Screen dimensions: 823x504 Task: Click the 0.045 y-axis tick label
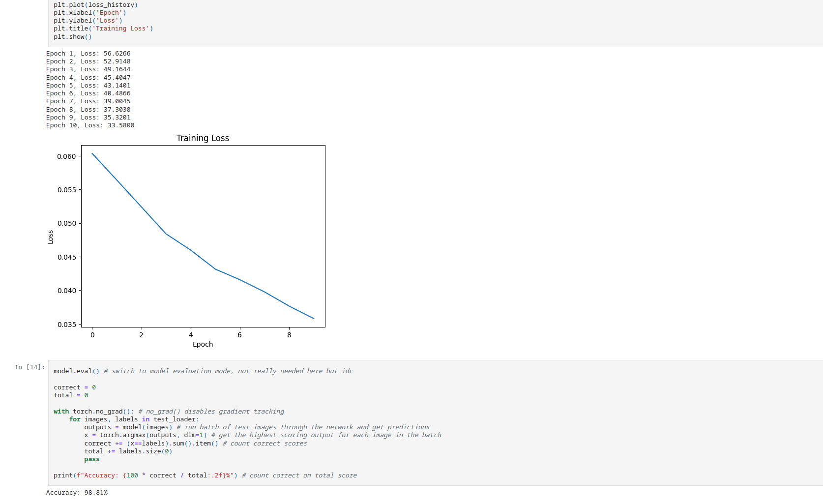(66, 257)
